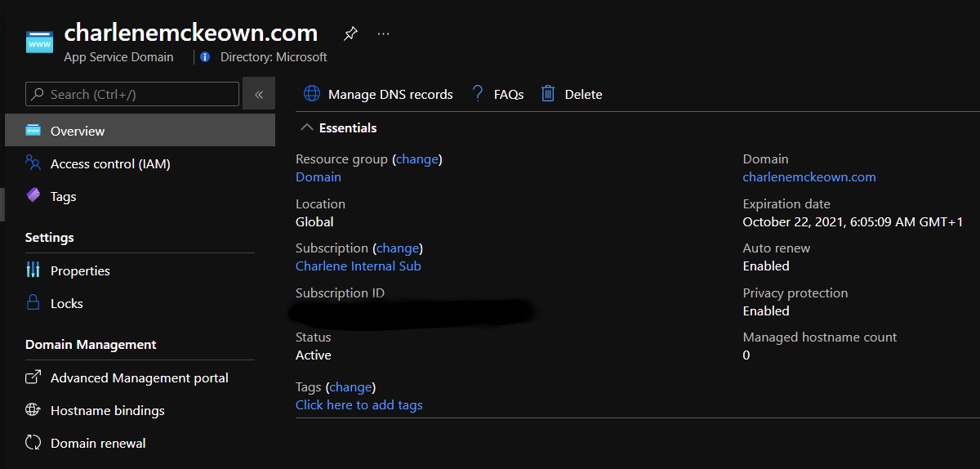This screenshot has width=980, height=469.
Task: Click the FAQs toolbar button
Action: [498, 94]
